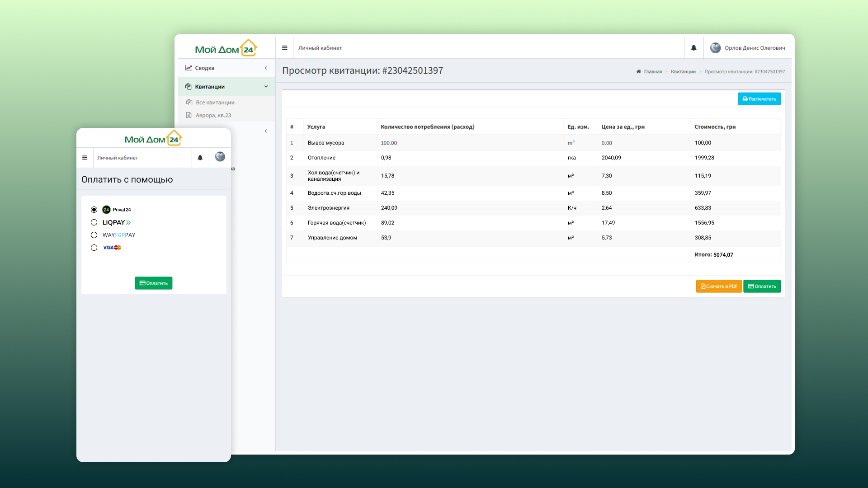868x488 pixels.
Task: Click the Мой Дом 24 logo in desktop sidebar
Action: [x=226, y=48]
